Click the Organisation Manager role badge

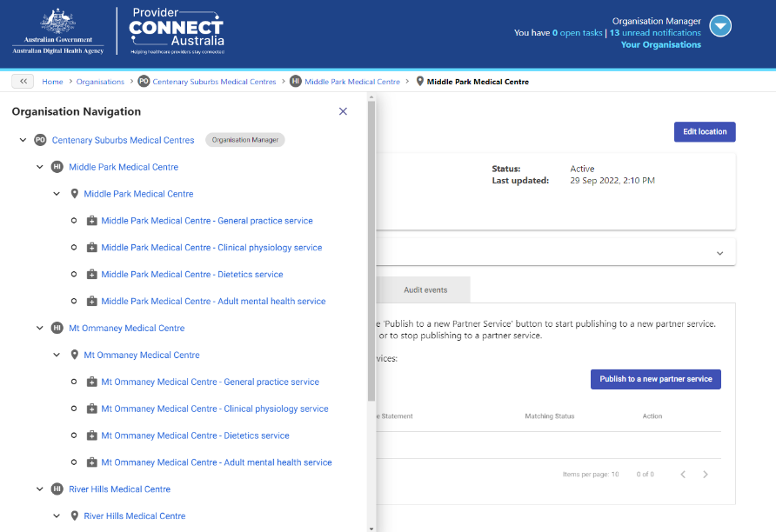point(245,140)
